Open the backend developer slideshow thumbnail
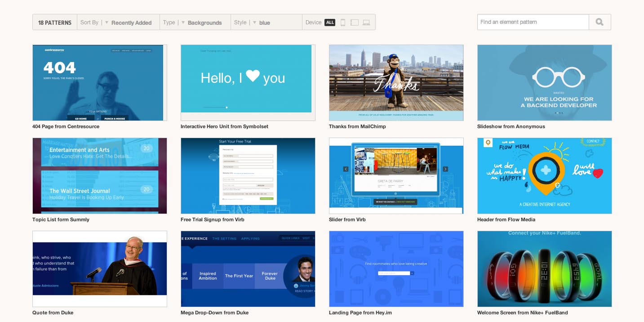This screenshot has width=644, height=322. click(x=545, y=83)
